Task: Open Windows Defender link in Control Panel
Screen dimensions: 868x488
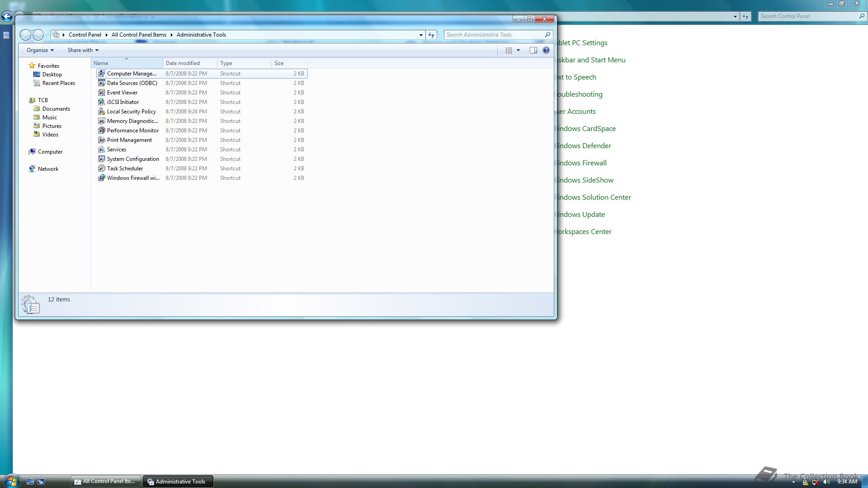Action: pos(584,146)
